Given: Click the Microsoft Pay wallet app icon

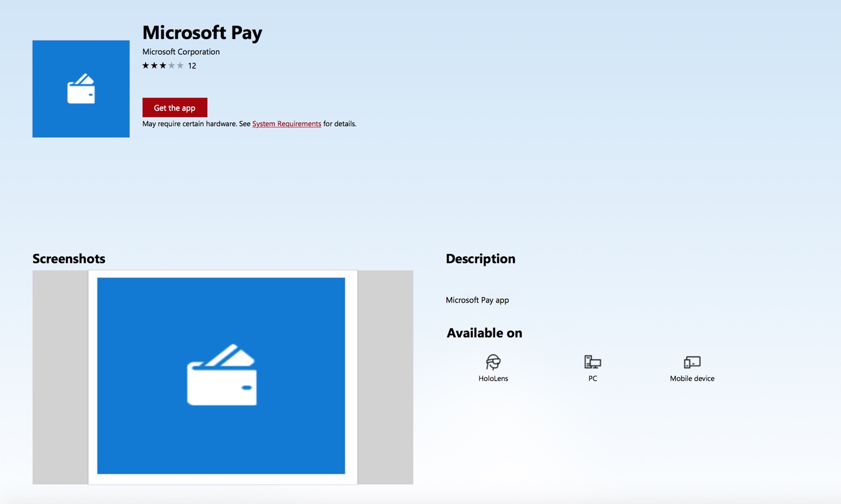Looking at the screenshot, I should 81,89.
